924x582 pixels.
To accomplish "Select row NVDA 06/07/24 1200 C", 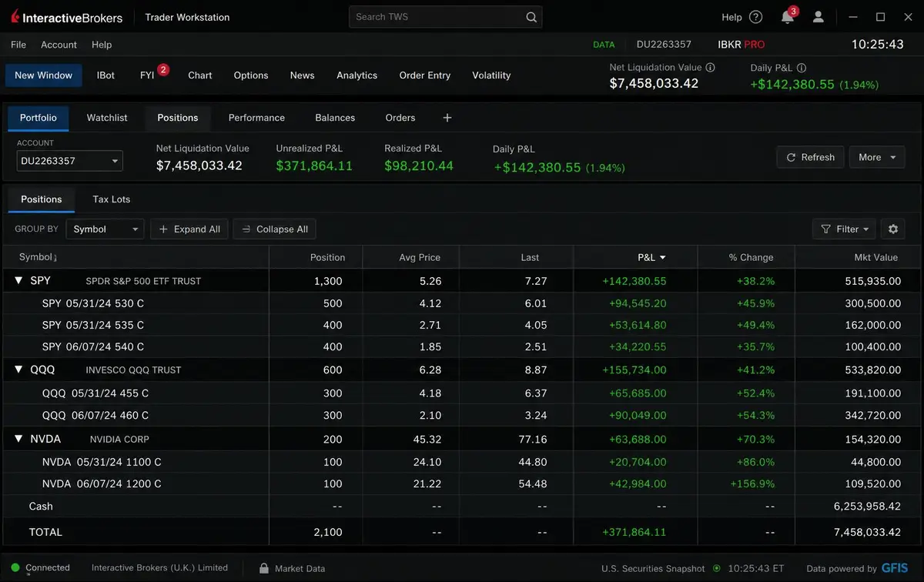I will tap(462, 483).
